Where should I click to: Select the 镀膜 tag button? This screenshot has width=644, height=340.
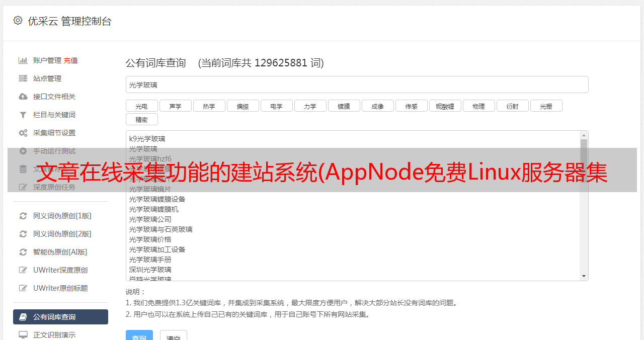click(x=344, y=106)
